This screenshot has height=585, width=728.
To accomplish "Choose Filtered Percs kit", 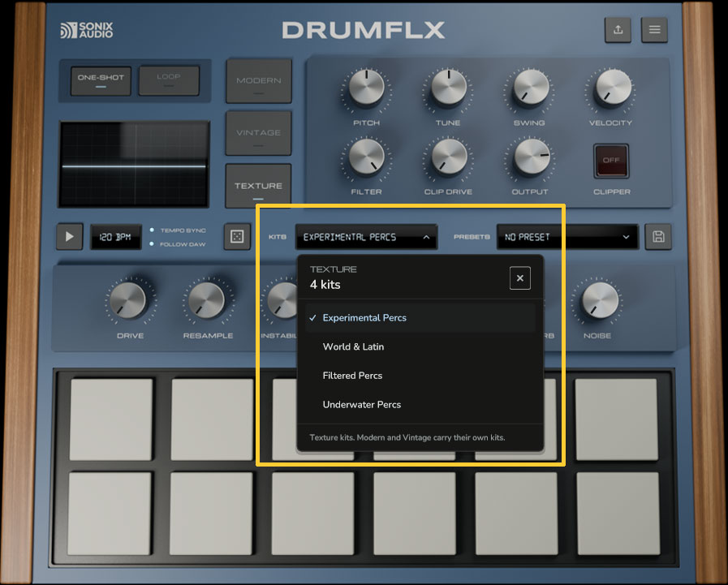I will coord(420,376).
